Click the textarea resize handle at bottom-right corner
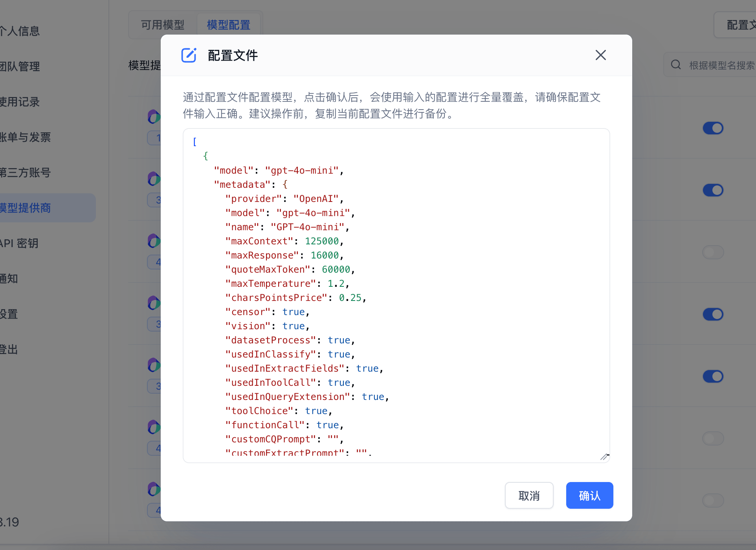The width and height of the screenshot is (756, 550). (605, 456)
